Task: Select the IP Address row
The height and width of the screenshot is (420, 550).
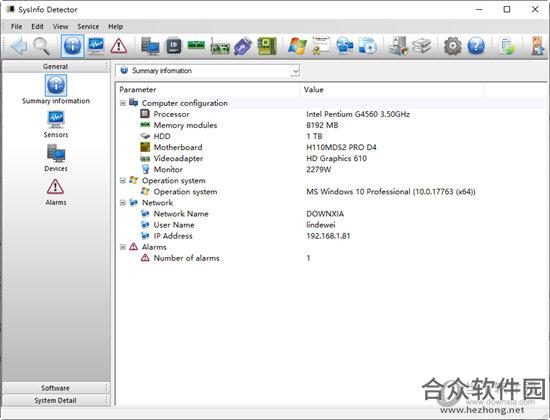Action: [332, 236]
